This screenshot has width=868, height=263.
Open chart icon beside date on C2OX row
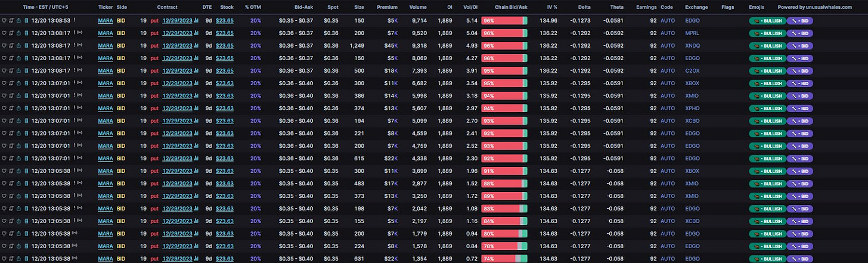[196, 70]
